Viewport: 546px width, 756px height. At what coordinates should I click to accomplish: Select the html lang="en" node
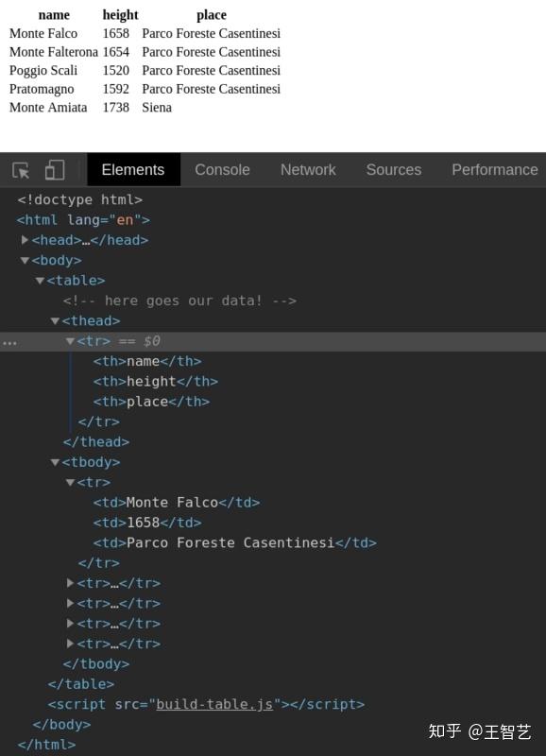83,220
